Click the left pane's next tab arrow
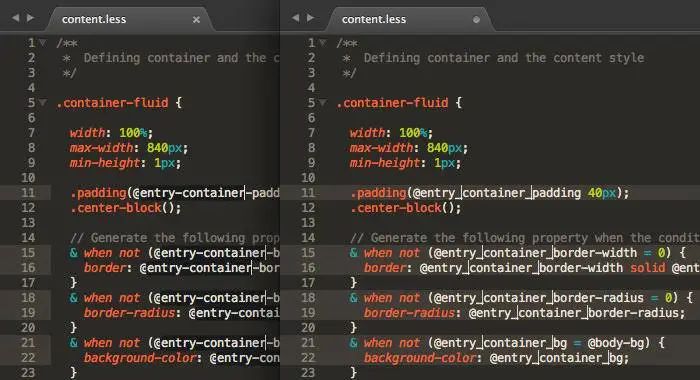 [x=30, y=18]
